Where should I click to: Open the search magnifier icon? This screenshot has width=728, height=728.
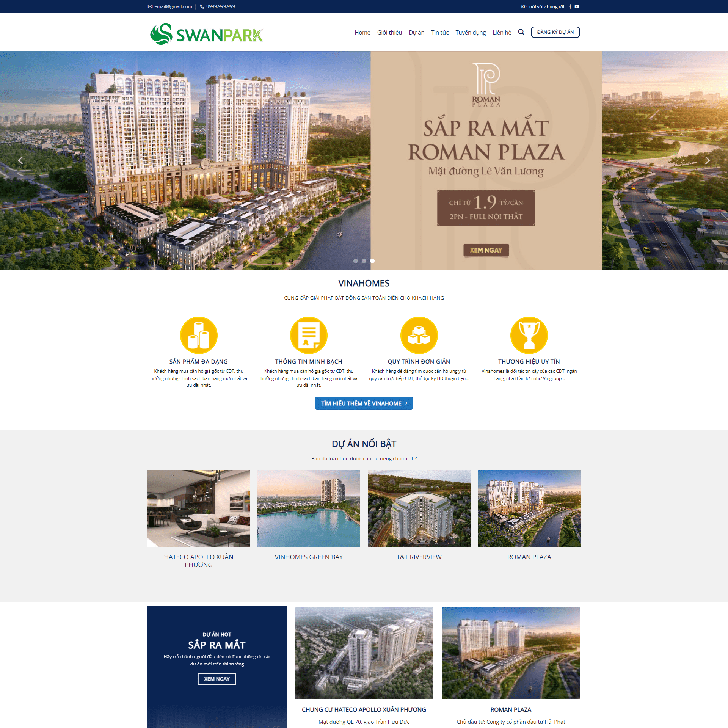point(521,32)
